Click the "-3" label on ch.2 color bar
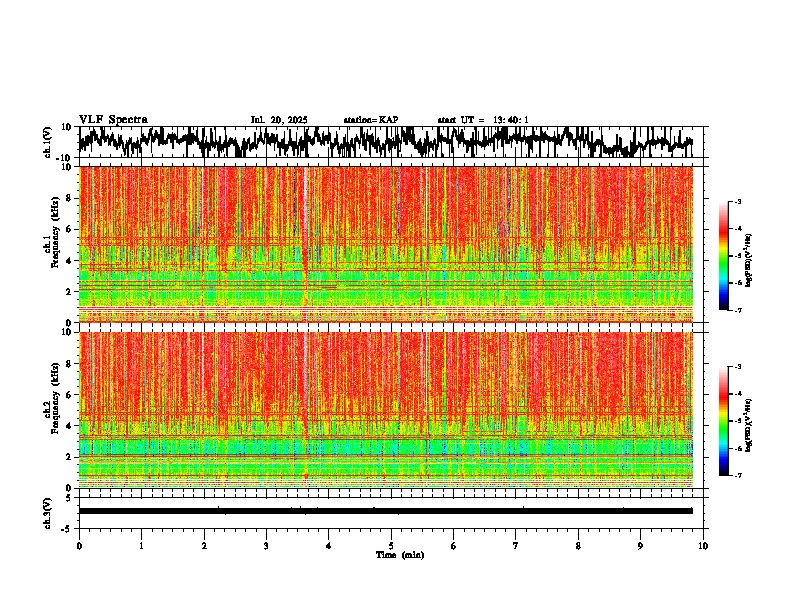 [738, 367]
